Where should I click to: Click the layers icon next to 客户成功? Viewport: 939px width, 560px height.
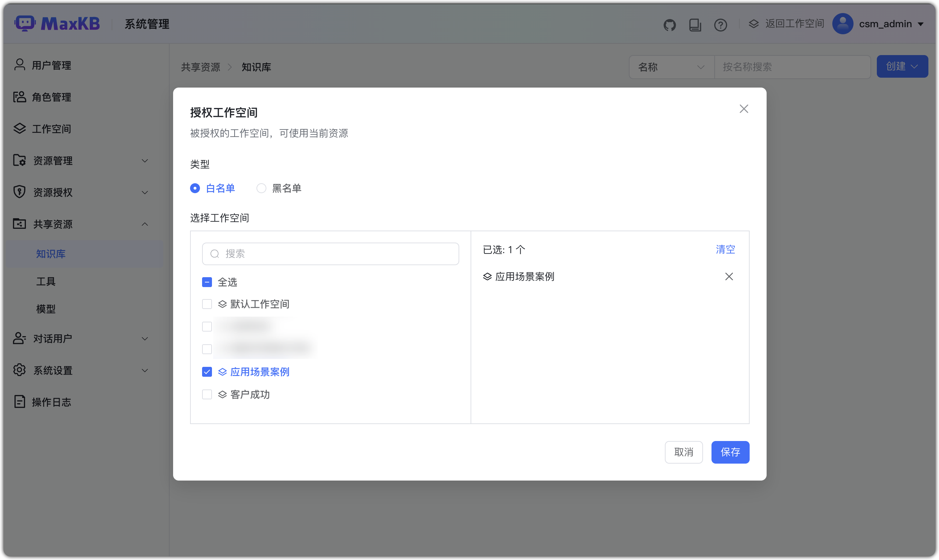[222, 395]
